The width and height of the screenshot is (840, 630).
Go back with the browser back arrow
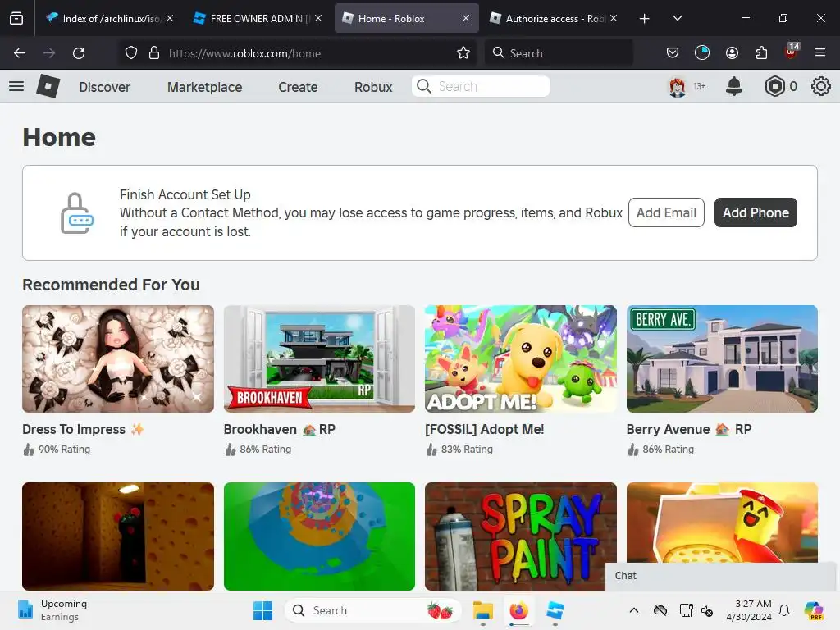(x=20, y=53)
